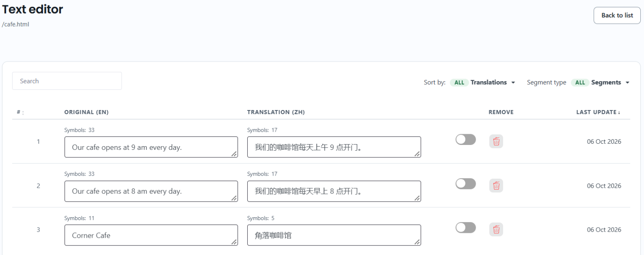Click row number 3
Viewport: 644px width, 255px height.
(x=38, y=230)
